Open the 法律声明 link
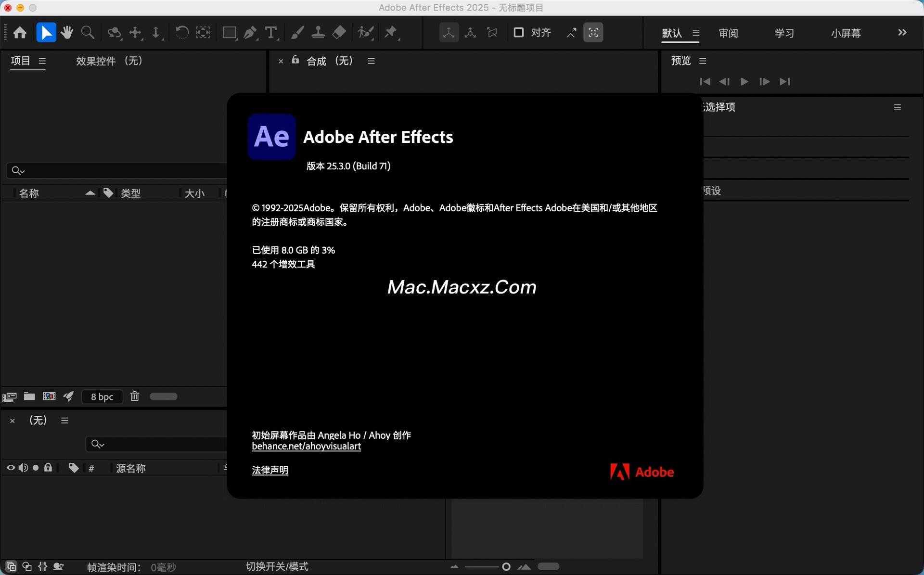924x575 pixels. pos(270,470)
